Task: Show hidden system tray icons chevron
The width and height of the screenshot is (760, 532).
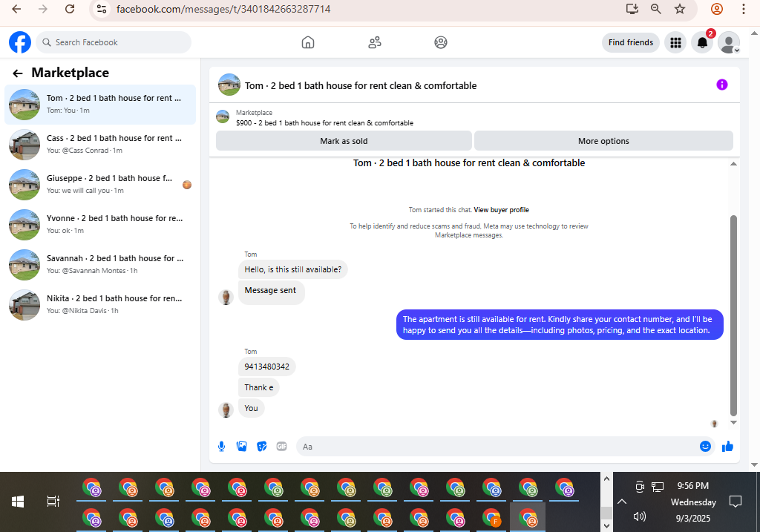Action: pyautogui.click(x=622, y=502)
